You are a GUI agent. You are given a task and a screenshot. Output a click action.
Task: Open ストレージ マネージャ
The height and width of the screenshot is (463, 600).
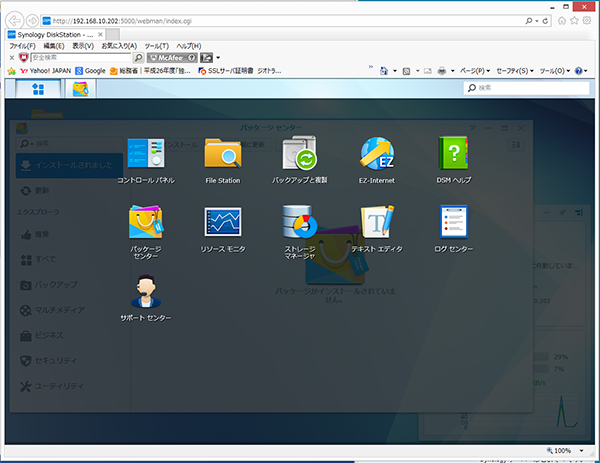[300, 232]
